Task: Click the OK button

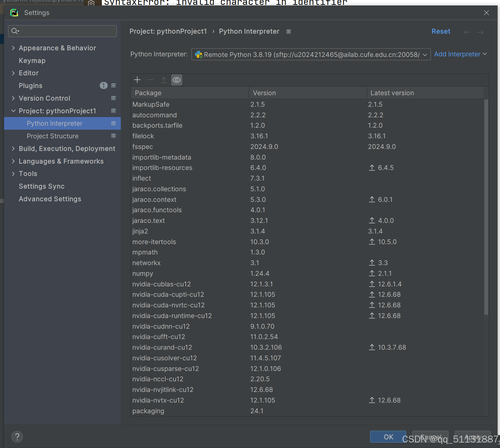Action: pyautogui.click(x=388, y=436)
